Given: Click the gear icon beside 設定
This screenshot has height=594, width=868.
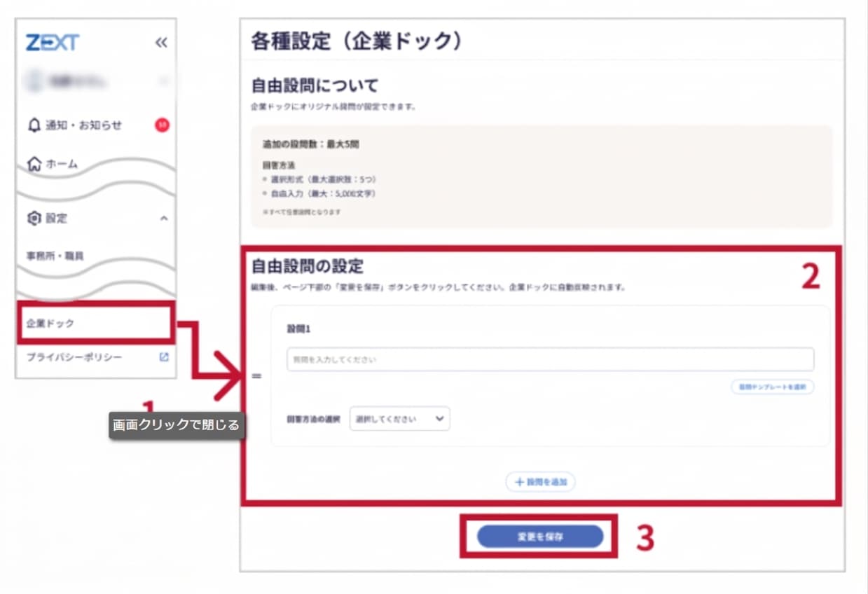Looking at the screenshot, I should [x=33, y=219].
